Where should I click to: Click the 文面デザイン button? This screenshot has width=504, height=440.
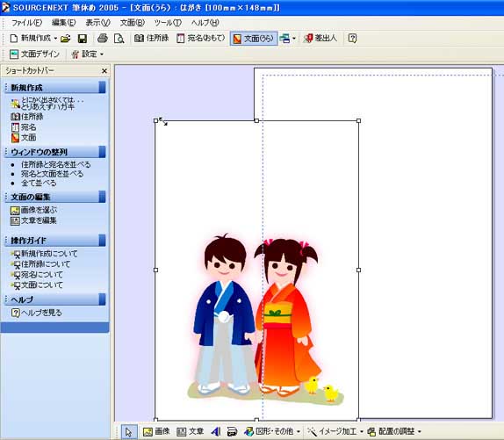click(35, 54)
